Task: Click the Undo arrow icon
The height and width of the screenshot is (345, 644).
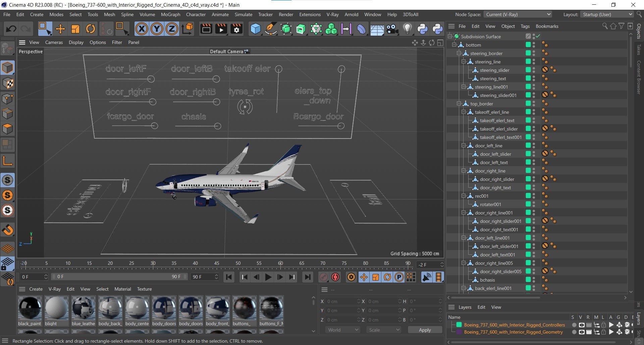Action: [x=11, y=29]
